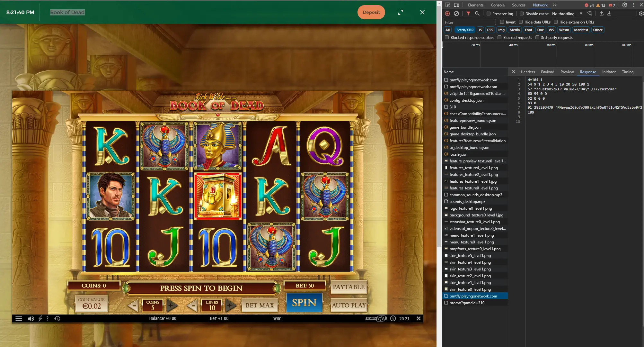The height and width of the screenshot is (347, 644).
Task: Import HAR file upload icon
Action: pos(602,14)
